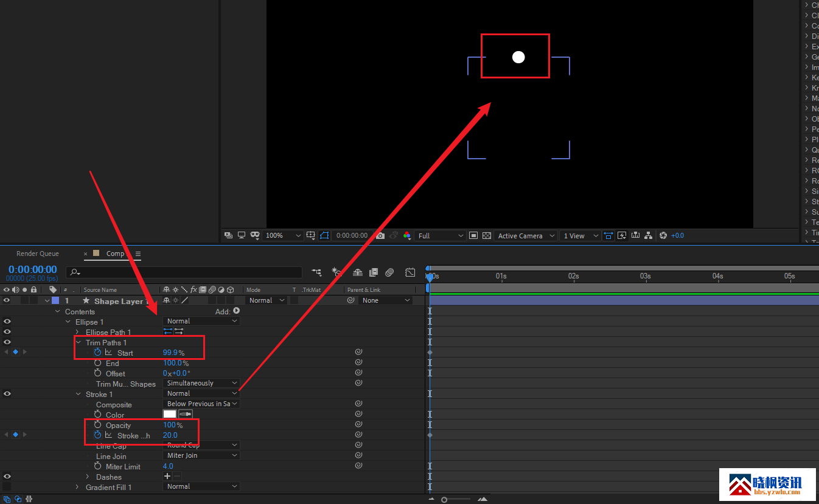Screen dimensions: 819x504
Task: Toggle Hide Shy Layers icon
Action: coord(358,272)
